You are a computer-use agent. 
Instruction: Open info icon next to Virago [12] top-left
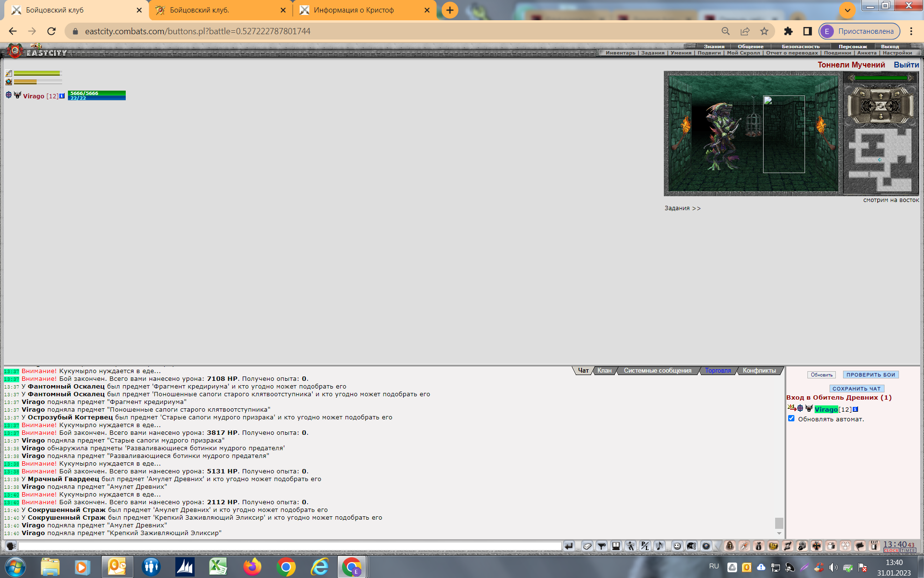[x=62, y=96]
